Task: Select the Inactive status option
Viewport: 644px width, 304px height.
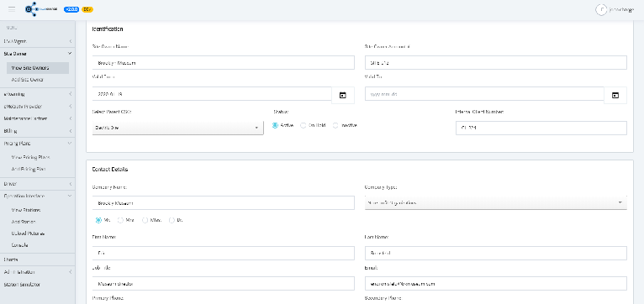Action: tap(335, 125)
